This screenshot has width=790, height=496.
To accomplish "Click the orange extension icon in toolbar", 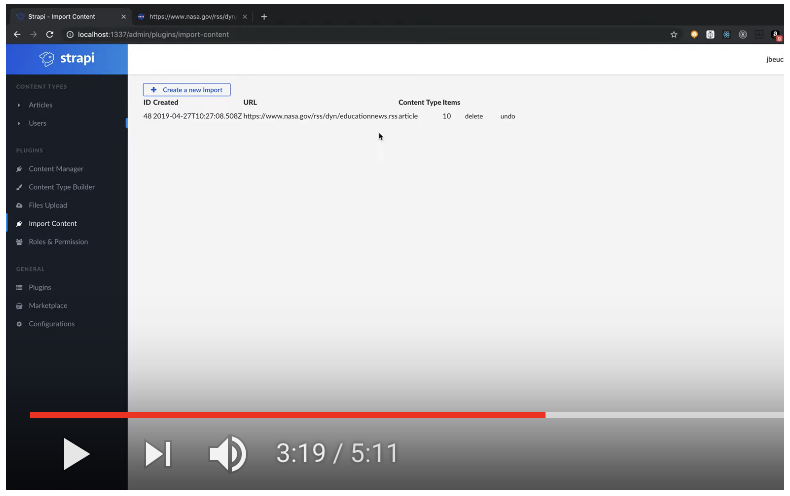I will (x=694, y=34).
